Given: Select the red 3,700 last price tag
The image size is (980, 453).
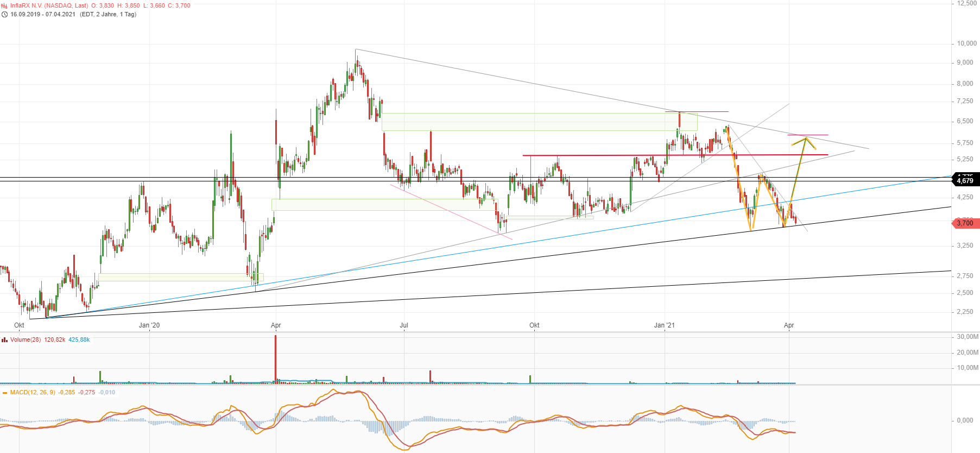Looking at the screenshot, I should pos(965,223).
